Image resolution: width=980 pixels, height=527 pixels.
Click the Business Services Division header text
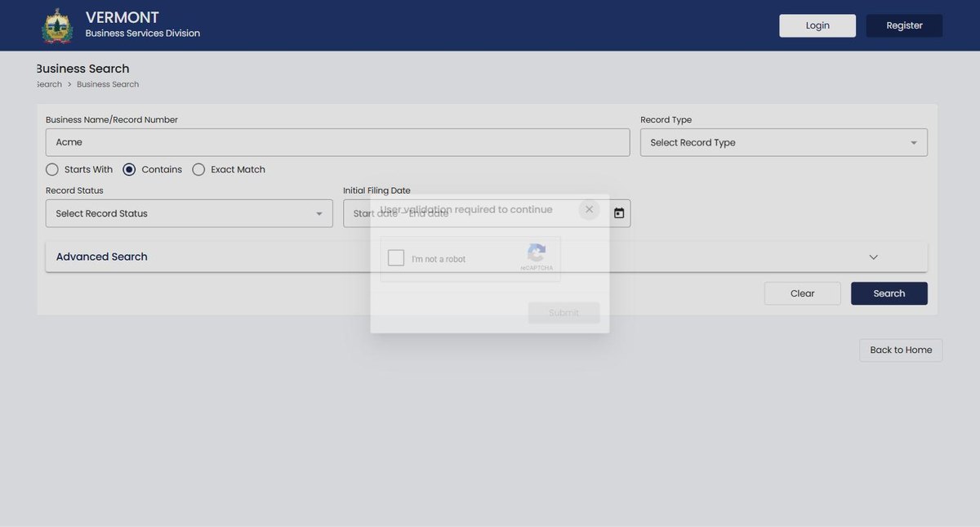coord(143,33)
